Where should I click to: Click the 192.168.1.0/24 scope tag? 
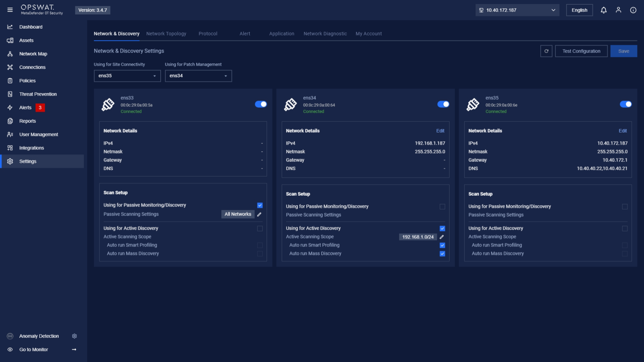(x=418, y=237)
